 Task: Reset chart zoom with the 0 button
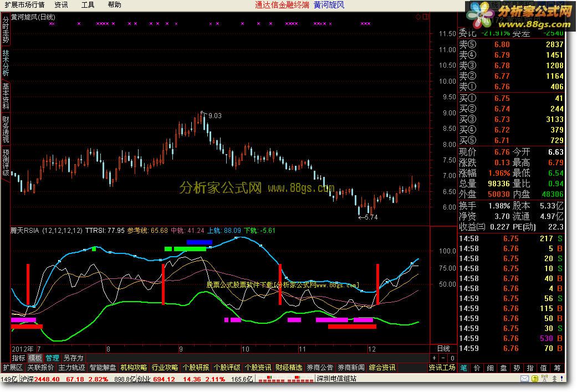[x=452, y=358]
